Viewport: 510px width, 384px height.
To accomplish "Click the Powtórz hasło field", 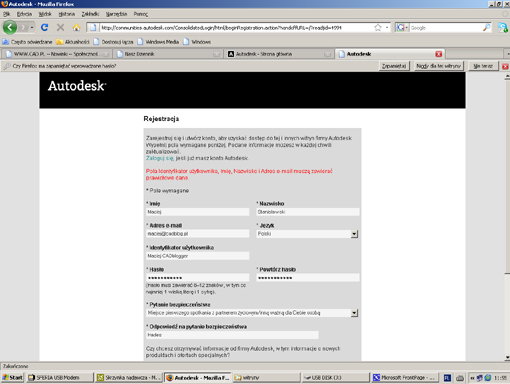I will [x=308, y=278].
